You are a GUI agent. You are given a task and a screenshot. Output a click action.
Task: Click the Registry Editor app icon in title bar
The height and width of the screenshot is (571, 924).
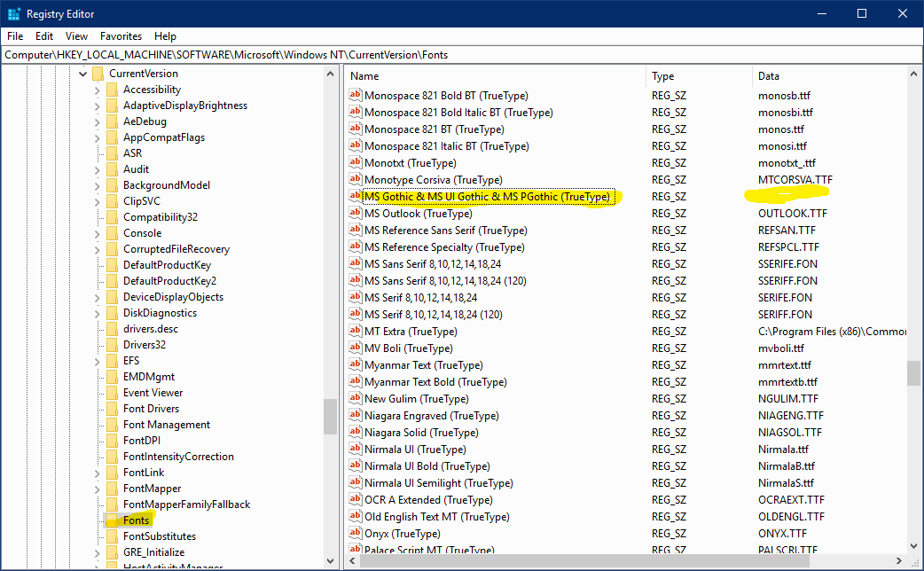[13, 13]
